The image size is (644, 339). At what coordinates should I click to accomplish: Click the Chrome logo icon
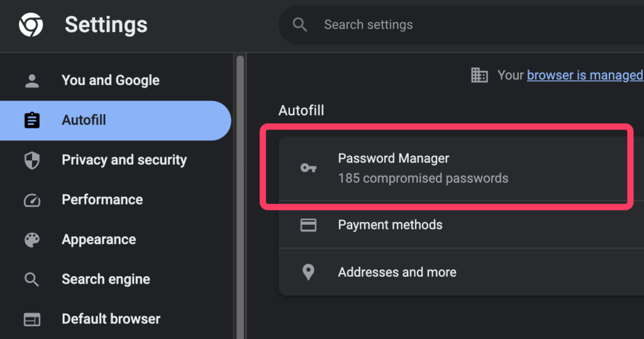click(31, 25)
